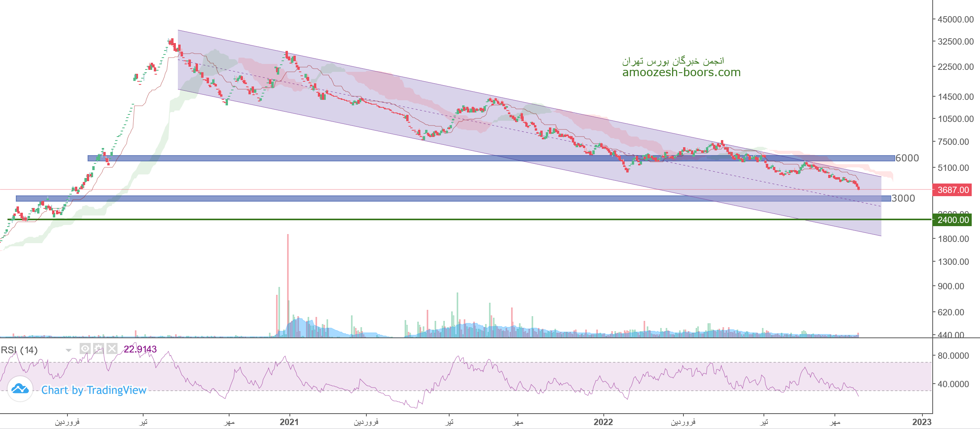Open RSI indicator settings gear
The width and height of the screenshot is (980, 429).
click(x=99, y=348)
